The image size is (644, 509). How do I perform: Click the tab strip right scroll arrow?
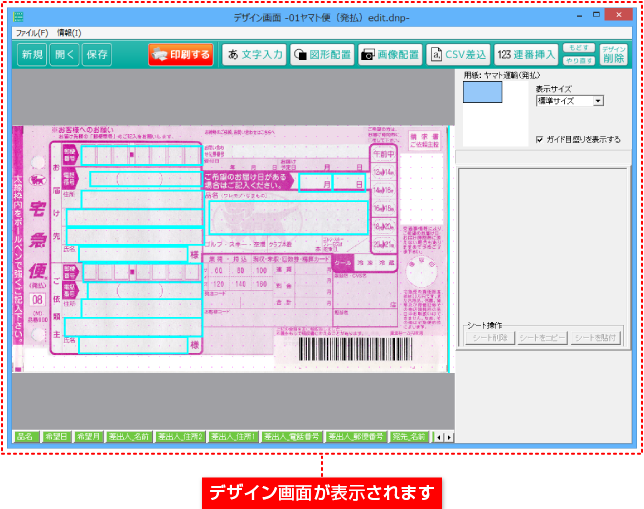tap(449, 438)
